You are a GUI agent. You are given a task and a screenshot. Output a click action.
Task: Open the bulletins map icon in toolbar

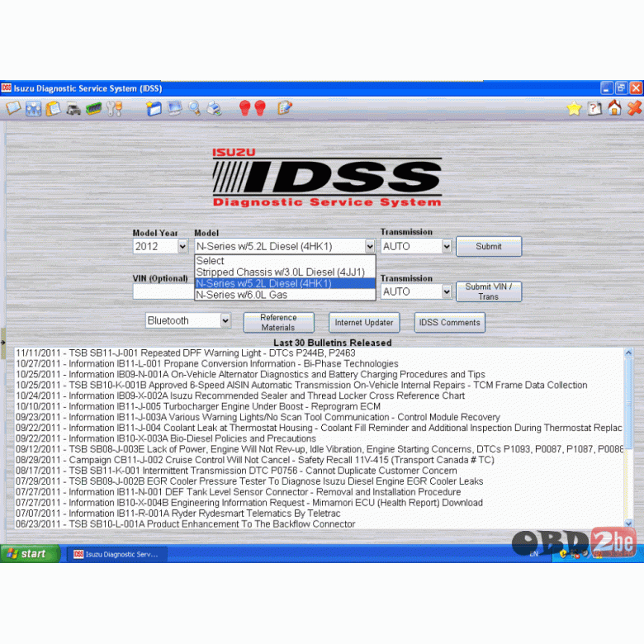click(13, 109)
